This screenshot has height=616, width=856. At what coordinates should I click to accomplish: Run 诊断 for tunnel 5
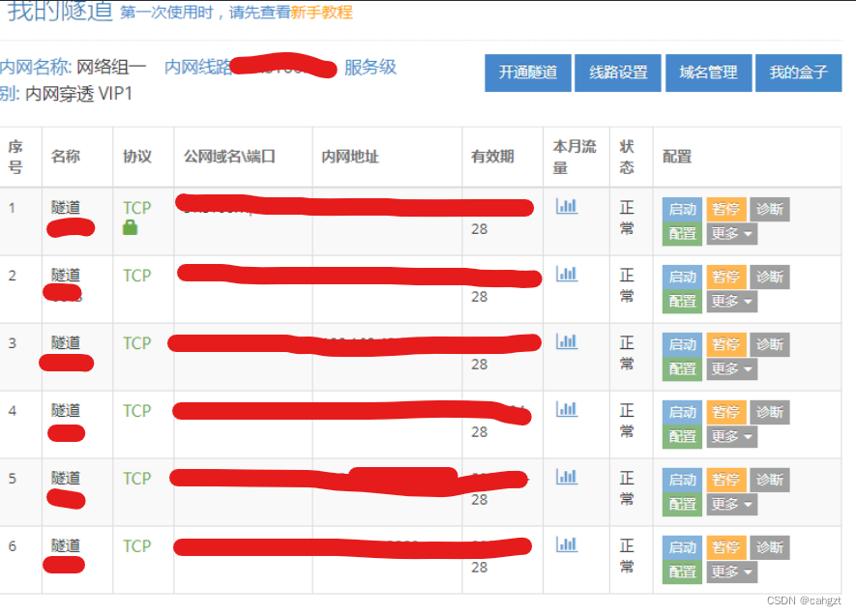coord(770,480)
